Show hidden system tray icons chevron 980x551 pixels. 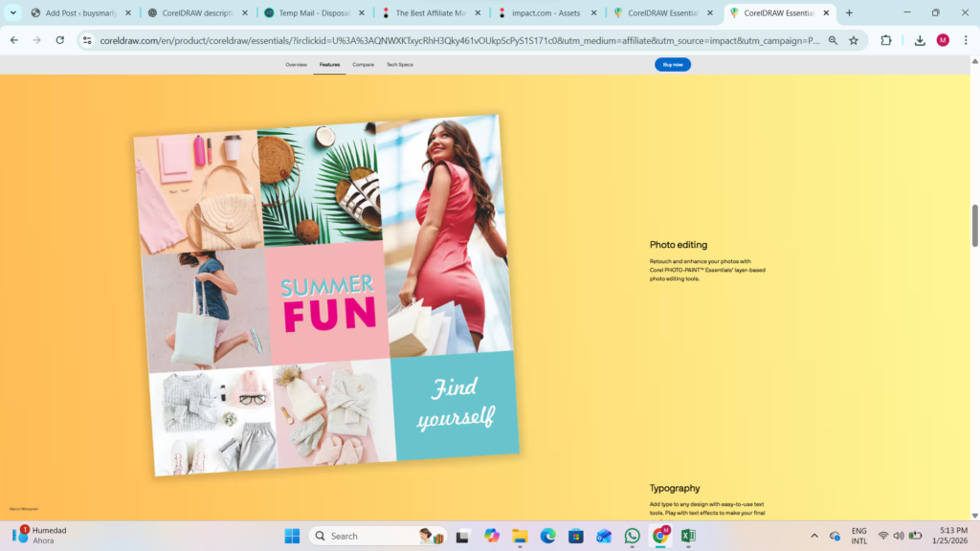[814, 536]
